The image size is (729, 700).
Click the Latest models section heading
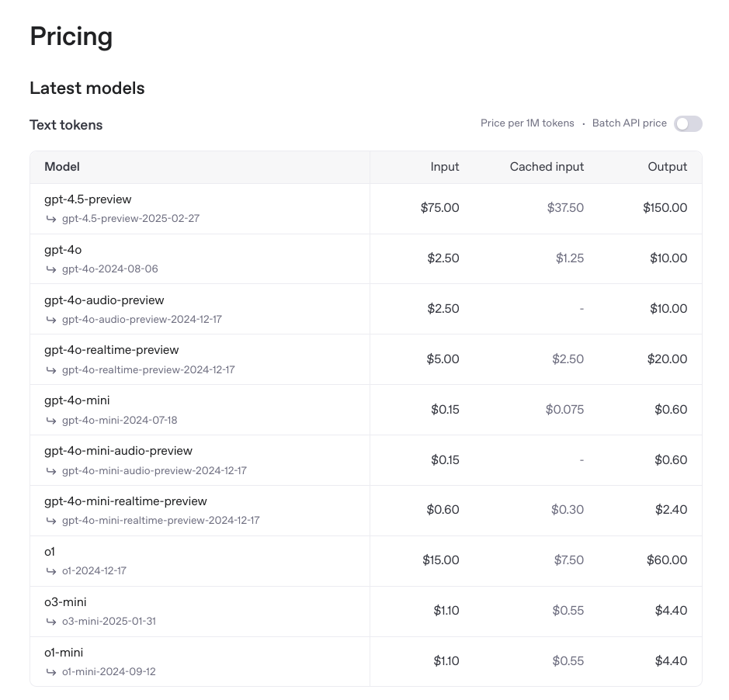(x=87, y=88)
